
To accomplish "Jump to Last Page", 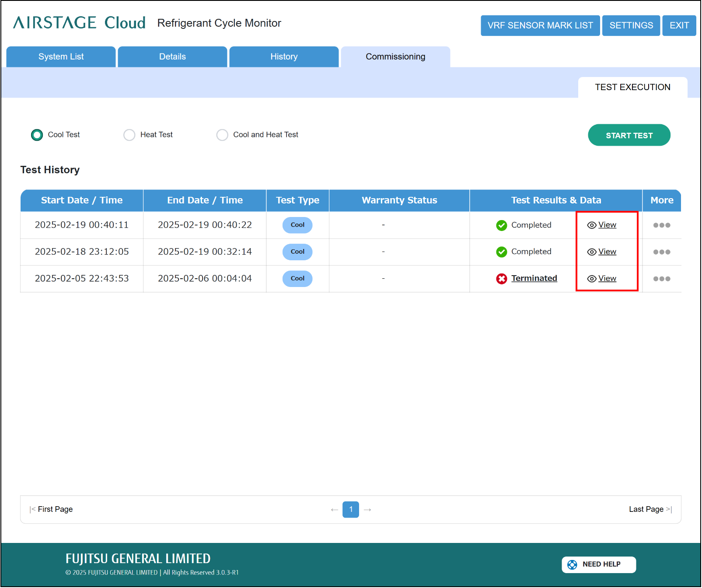I will 650,509.
